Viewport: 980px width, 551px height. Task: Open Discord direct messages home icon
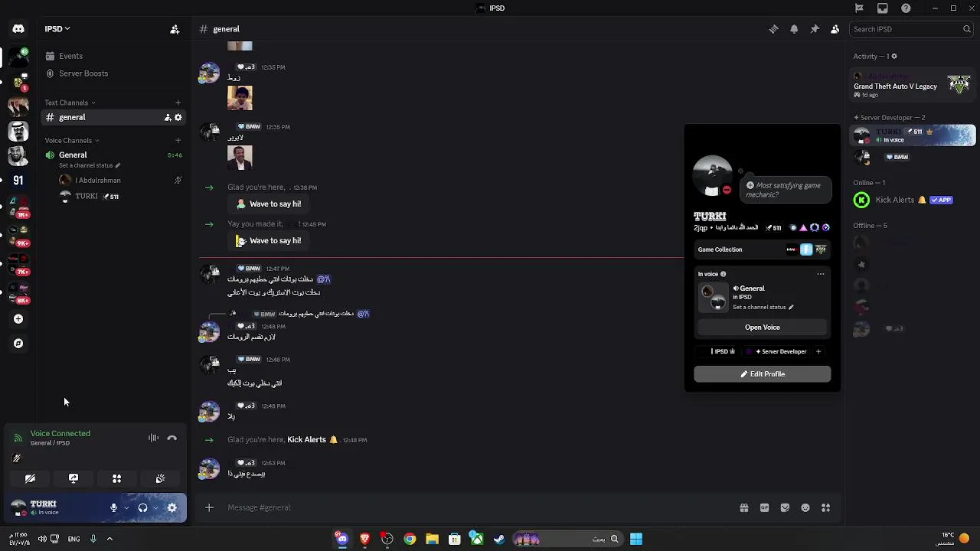(18, 29)
